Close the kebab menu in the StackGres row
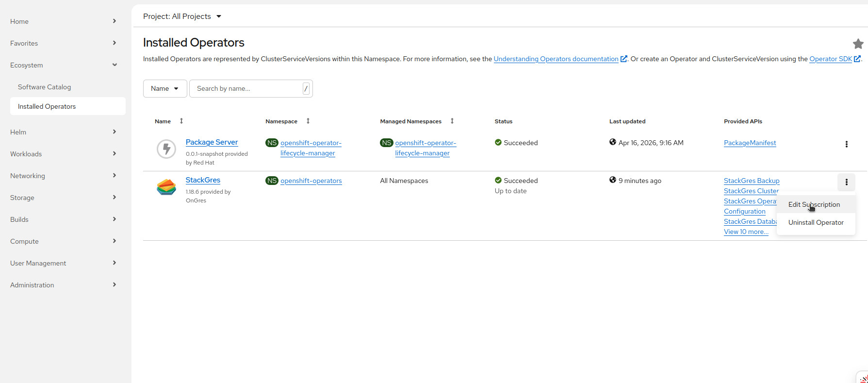The image size is (868, 383). tap(846, 182)
